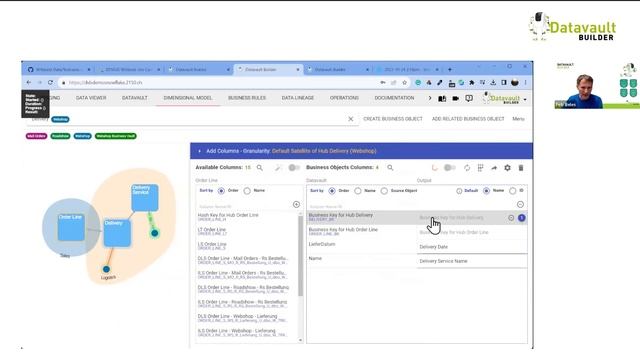
Task: Click the Logistik dot in diagram
Action: [x=106, y=269]
